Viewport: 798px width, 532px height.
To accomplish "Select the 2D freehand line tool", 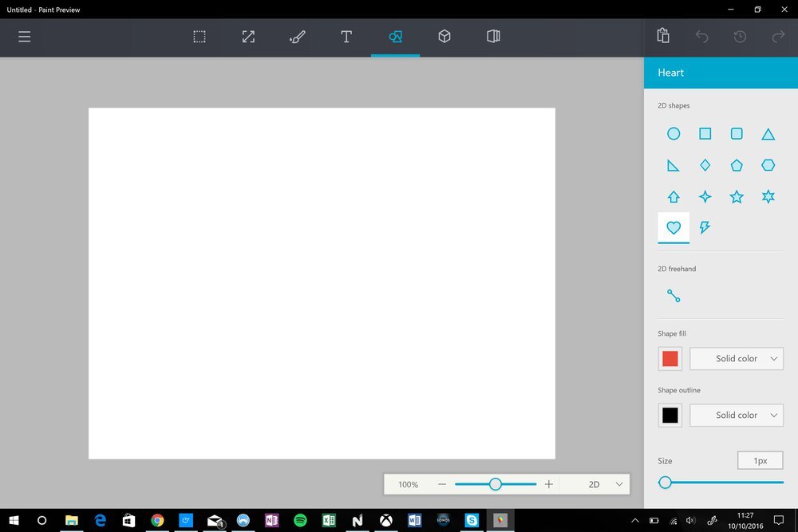I will point(674,296).
